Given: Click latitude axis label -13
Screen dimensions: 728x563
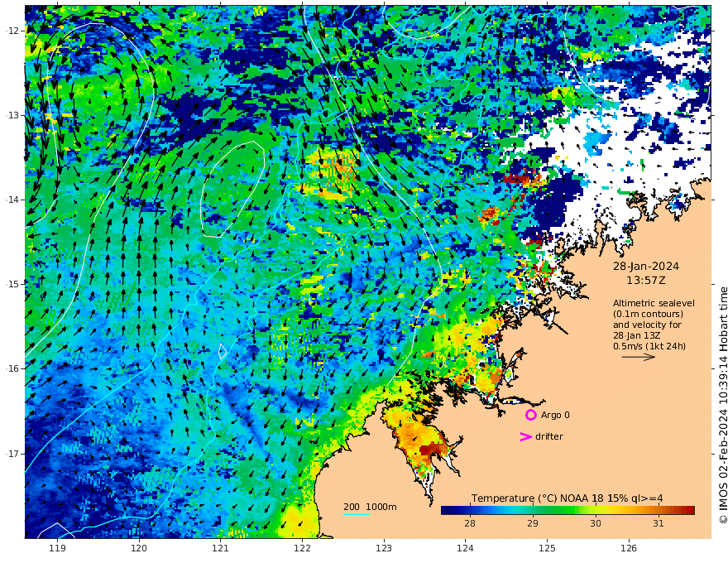Looking at the screenshot, I should [x=12, y=115].
